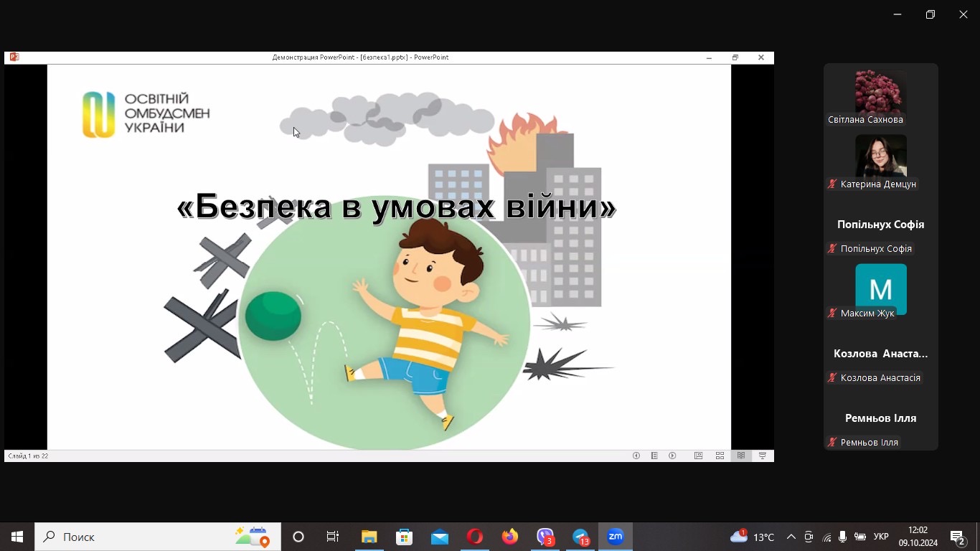Select Reading view icon in status bar

(741, 456)
